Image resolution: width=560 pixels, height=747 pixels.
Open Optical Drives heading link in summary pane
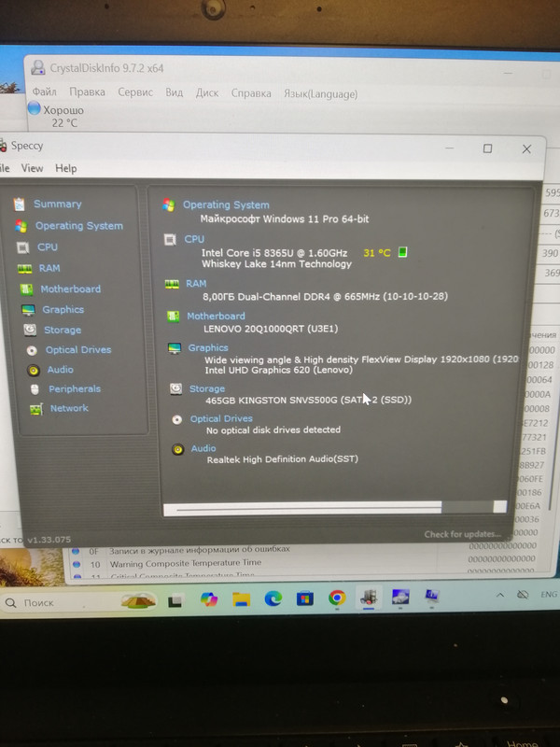[x=221, y=418]
